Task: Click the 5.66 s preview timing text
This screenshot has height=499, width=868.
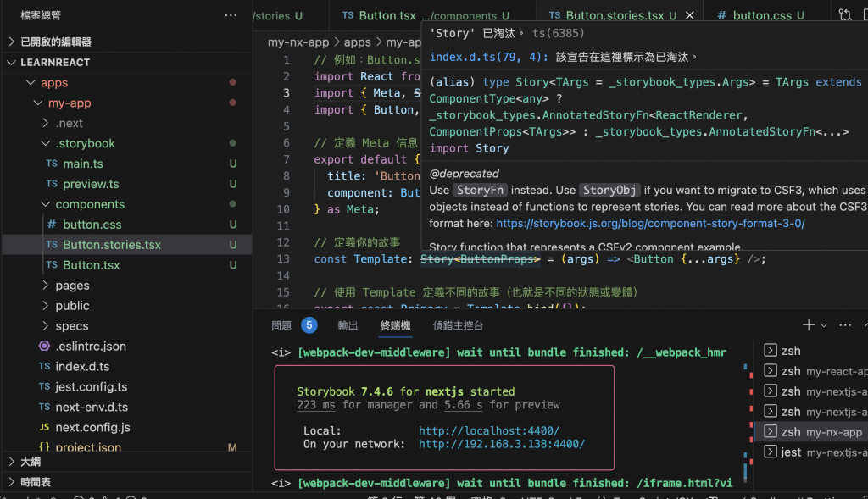Action: [463, 405]
